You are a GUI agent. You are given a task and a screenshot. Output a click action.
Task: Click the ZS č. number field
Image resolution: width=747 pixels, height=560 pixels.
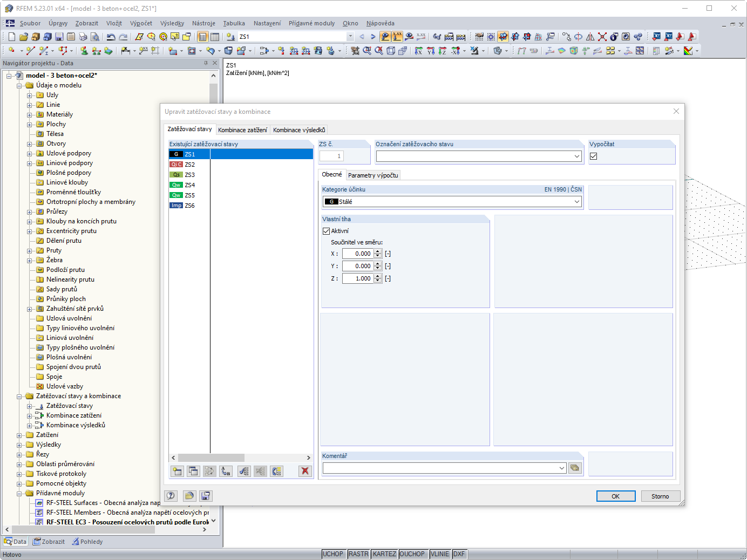pyautogui.click(x=331, y=156)
